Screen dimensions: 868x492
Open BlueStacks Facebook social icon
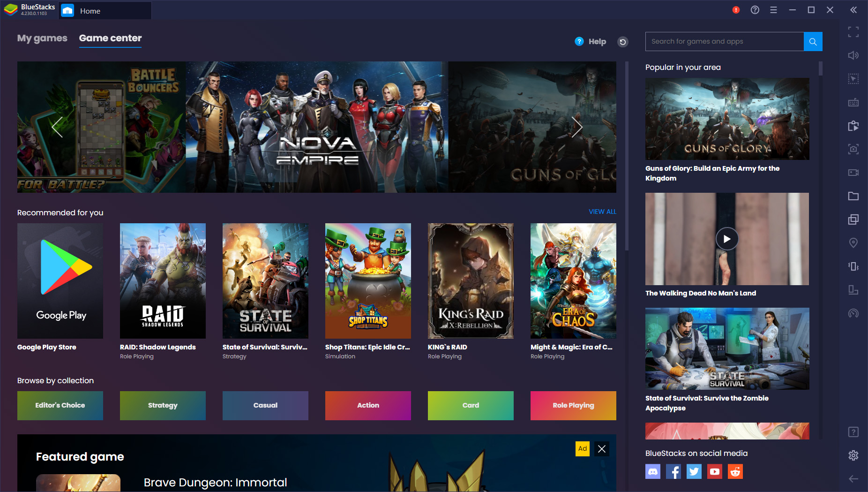[673, 471]
